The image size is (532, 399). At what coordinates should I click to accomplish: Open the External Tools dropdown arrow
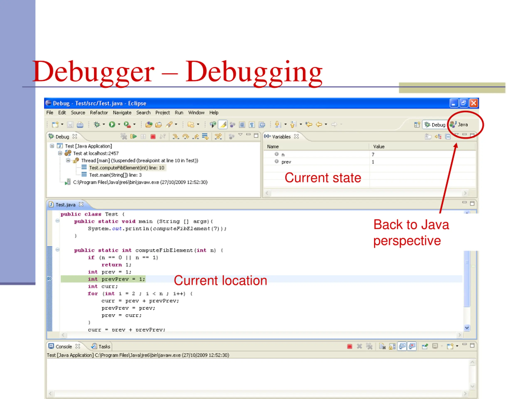coord(134,124)
